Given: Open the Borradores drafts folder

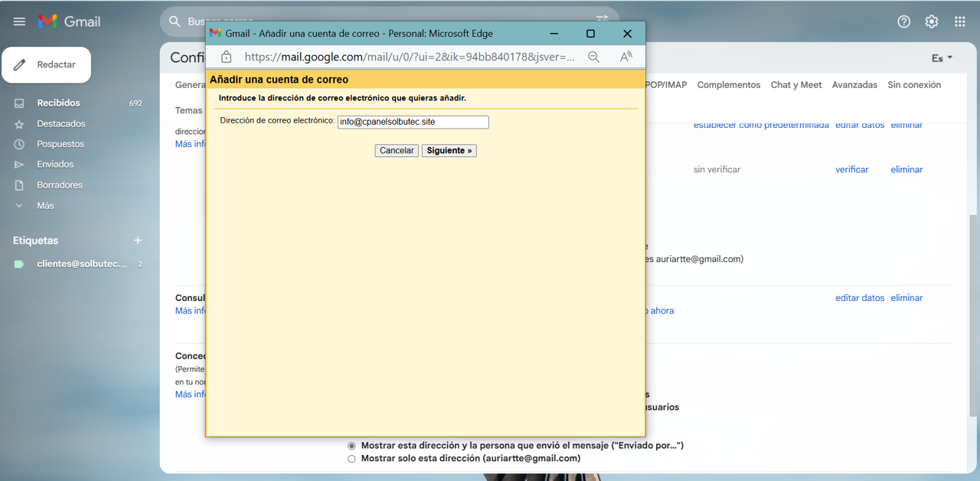Looking at the screenshot, I should [59, 185].
